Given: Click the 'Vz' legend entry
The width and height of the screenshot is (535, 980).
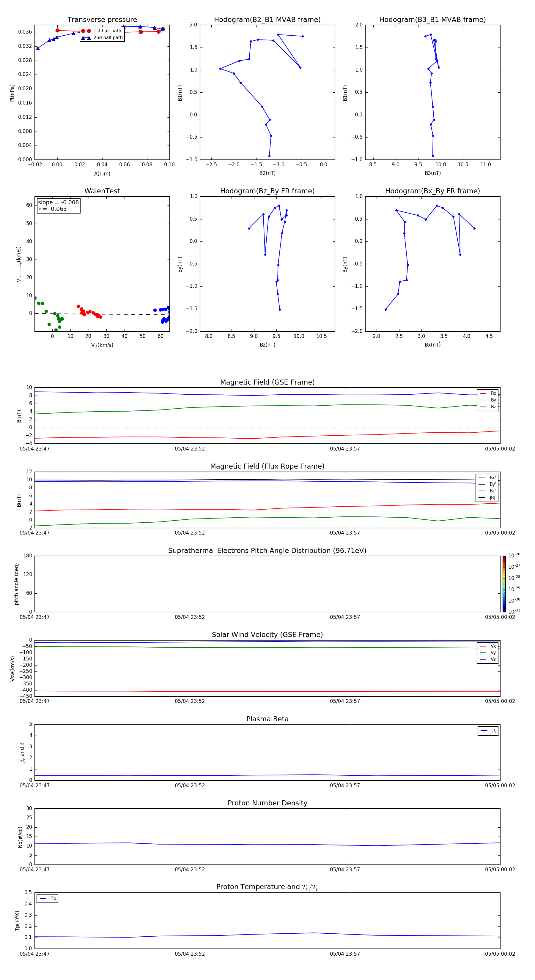Looking at the screenshot, I should [x=488, y=659].
